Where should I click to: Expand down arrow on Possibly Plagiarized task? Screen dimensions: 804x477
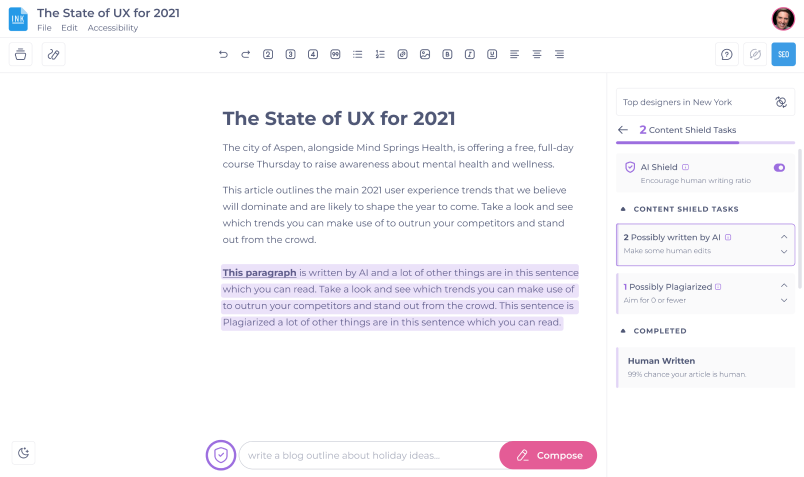(x=784, y=300)
